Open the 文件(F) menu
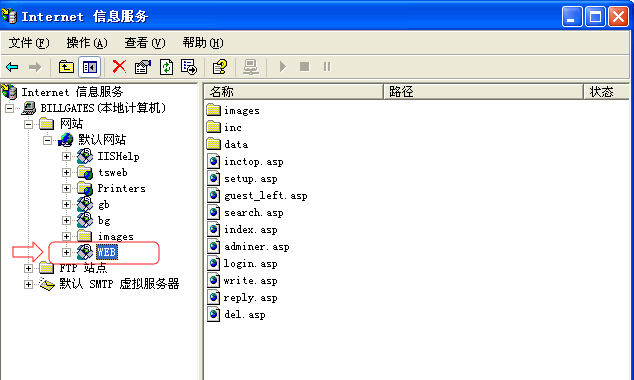 pos(29,43)
